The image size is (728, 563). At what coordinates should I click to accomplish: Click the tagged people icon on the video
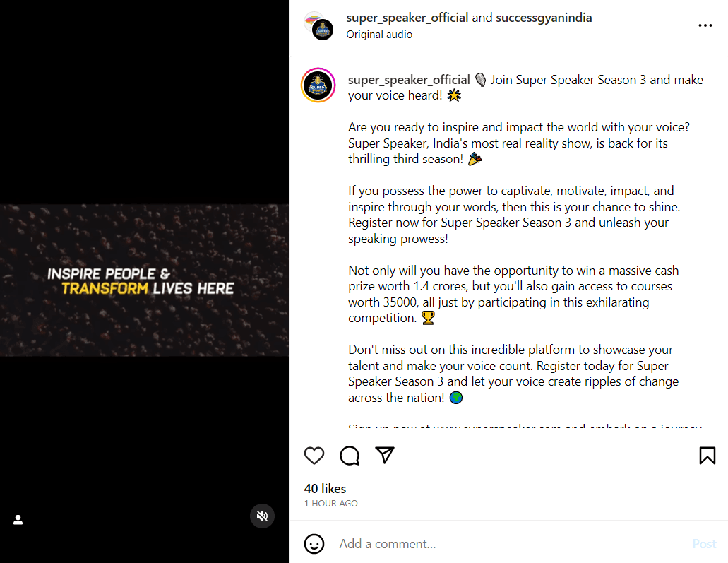[18, 519]
